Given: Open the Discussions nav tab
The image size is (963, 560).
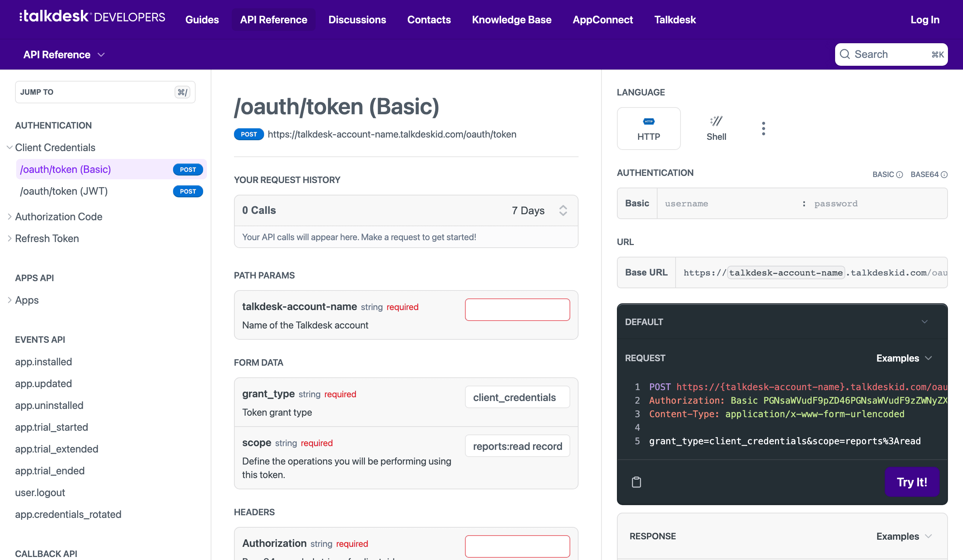Looking at the screenshot, I should 357,20.
